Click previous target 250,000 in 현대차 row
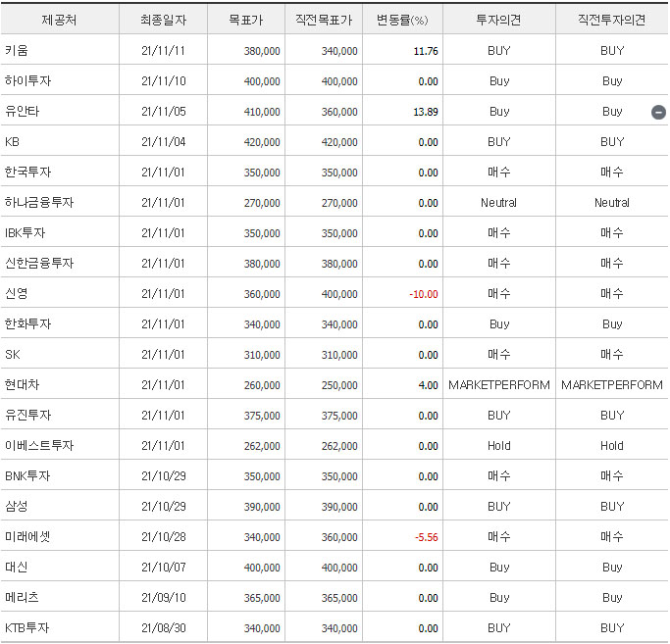670x644 pixels. tap(339, 385)
